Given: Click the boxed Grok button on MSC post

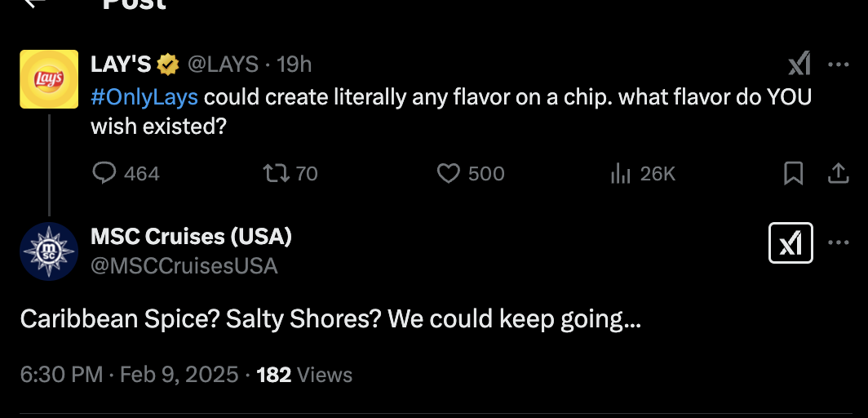Looking at the screenshot, I should [790, 243].
